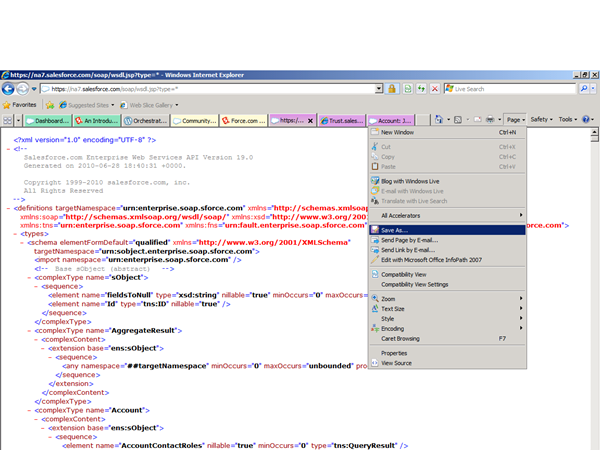
Task: Open Compatibility View Settings
Action: [x=447, y=284]
